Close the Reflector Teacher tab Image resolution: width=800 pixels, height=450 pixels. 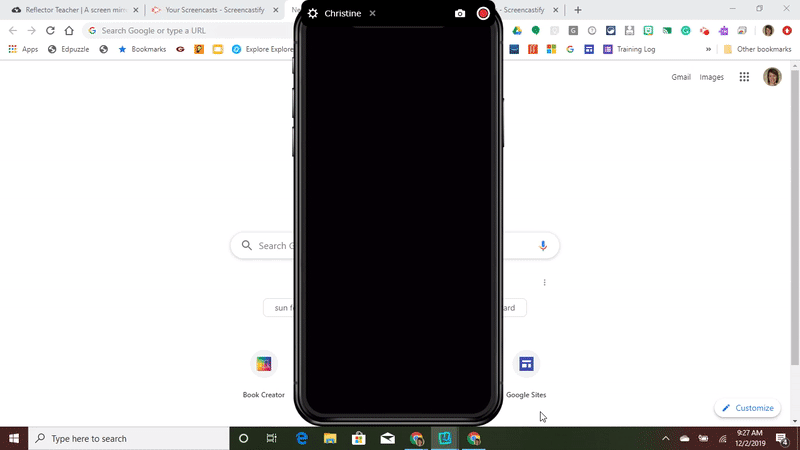click(x=136, y=10)
